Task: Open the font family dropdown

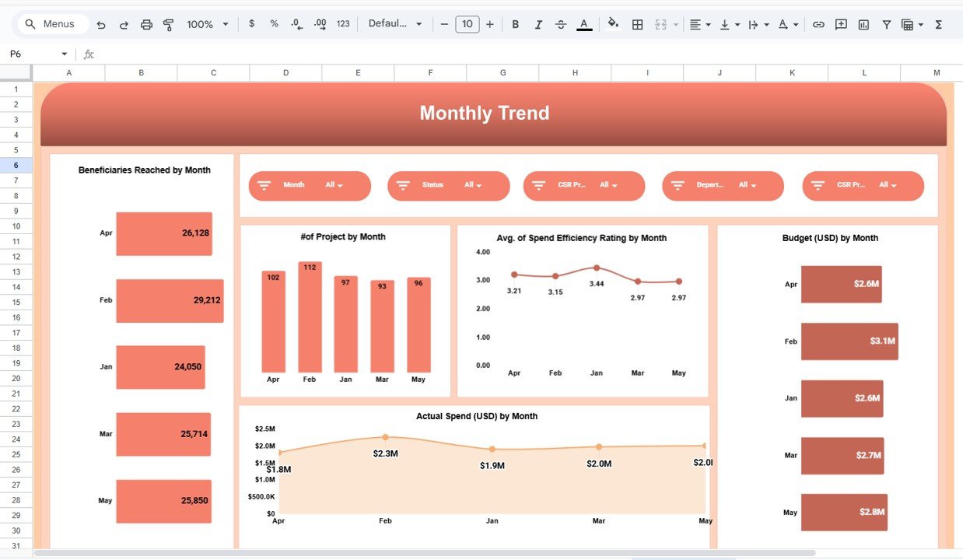Action: pyautogui.click(x=395, y=24)
